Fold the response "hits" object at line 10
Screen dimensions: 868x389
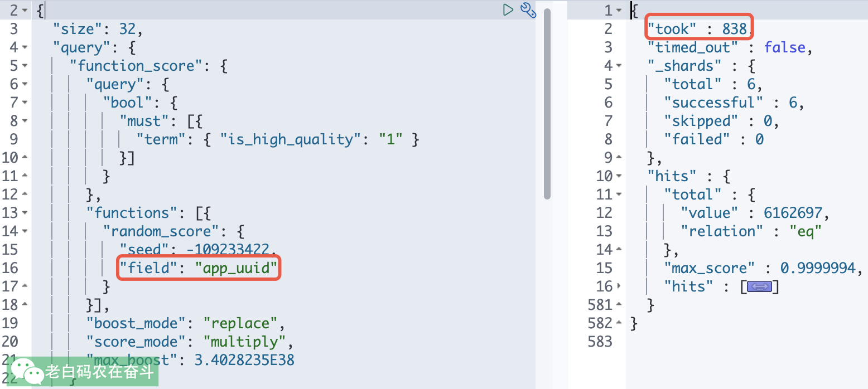click(x=619, y=177)
